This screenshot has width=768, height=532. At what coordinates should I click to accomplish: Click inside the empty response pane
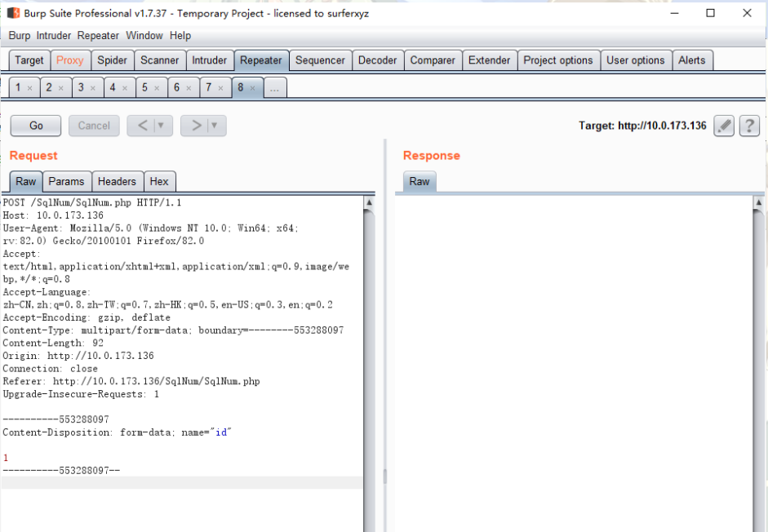(x=573, y=362)
